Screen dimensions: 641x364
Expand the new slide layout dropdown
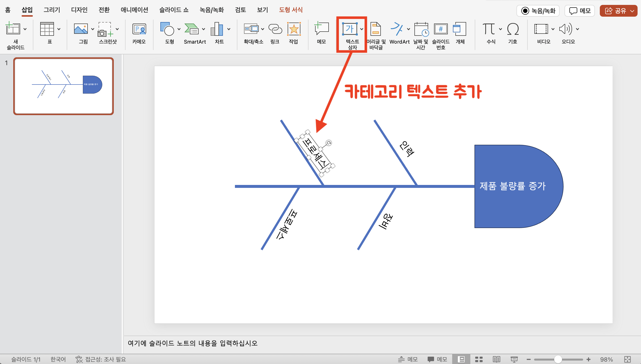click(x=25, y=29)
